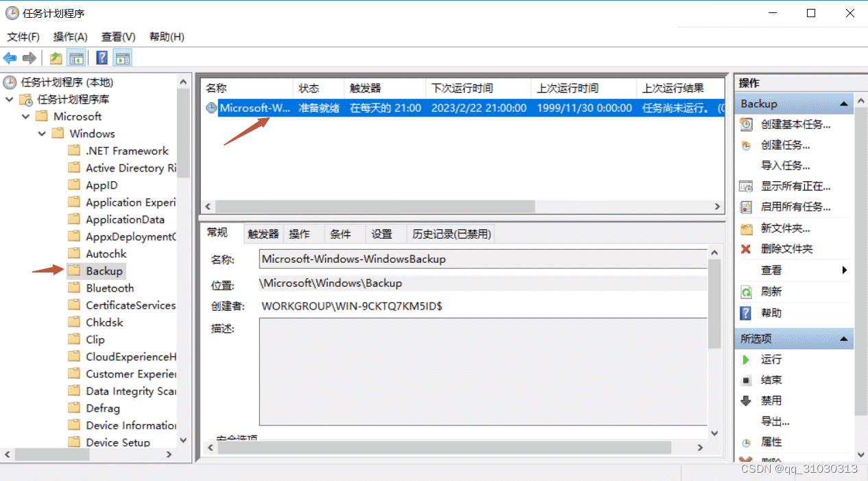
Task: Click the forward arrow toolbar icon
Action: 29,58
